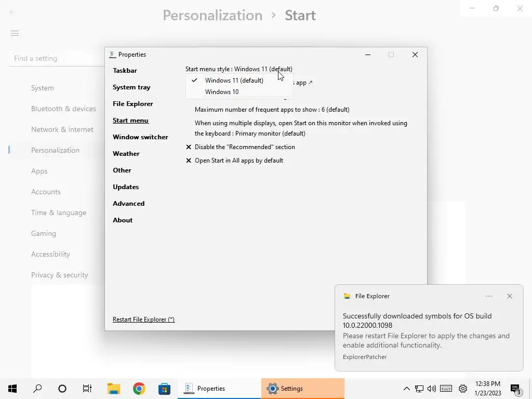Open taskbar Search magnifier icon

click(x=37, y=389)
